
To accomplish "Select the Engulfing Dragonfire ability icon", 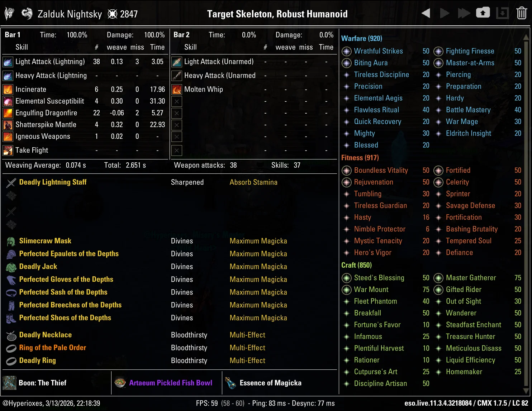I will 8,113.
